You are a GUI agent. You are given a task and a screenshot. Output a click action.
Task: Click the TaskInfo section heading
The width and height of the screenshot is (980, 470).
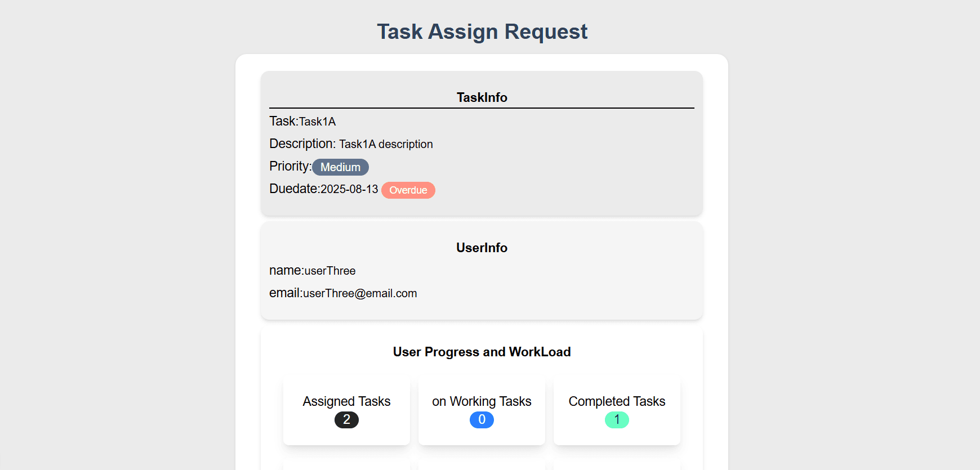pos(482,97)
